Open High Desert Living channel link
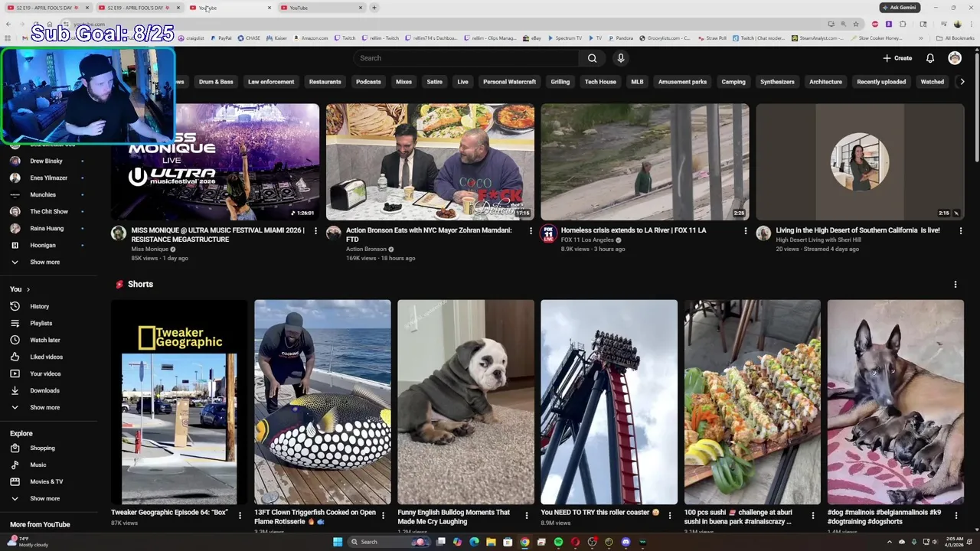 (818, 240)
